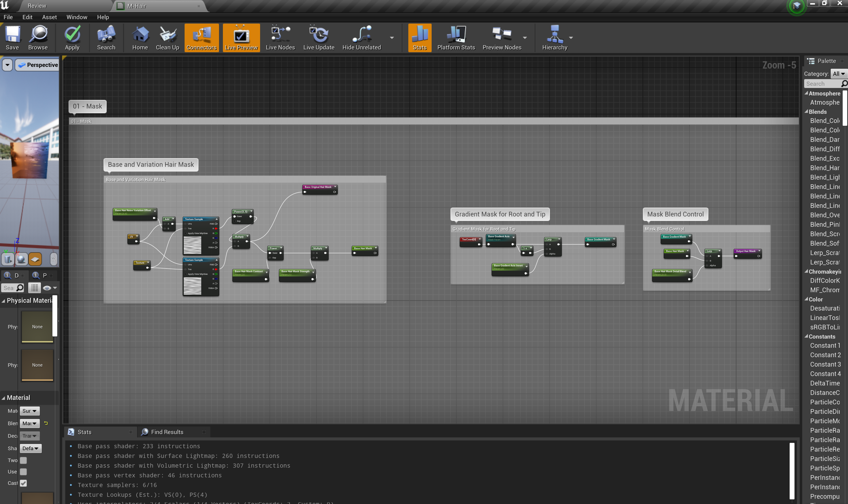Select the Stats tab in bottom panel
Screen dimensions: 848x504
click(100, 432)
